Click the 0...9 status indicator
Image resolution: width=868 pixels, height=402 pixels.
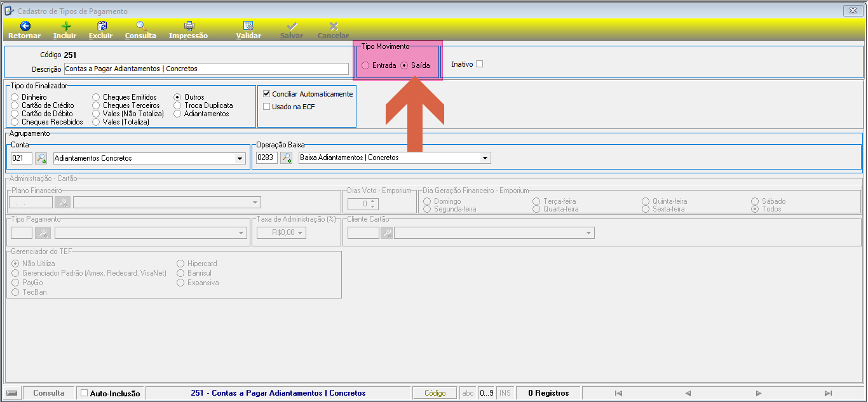487,393
